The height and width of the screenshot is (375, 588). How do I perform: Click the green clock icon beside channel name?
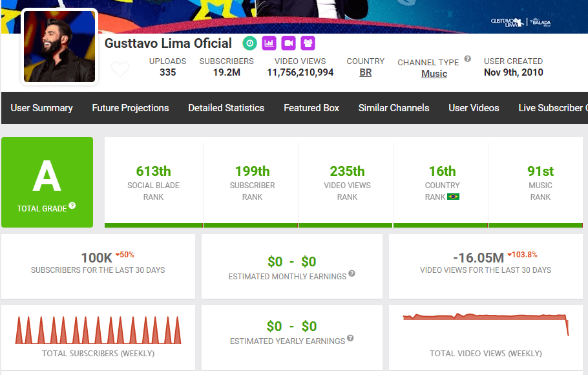click(250, 43)
